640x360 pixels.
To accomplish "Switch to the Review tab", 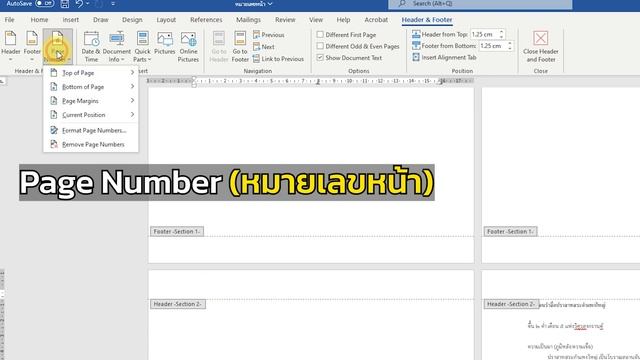I will click(x=285, y=20).
